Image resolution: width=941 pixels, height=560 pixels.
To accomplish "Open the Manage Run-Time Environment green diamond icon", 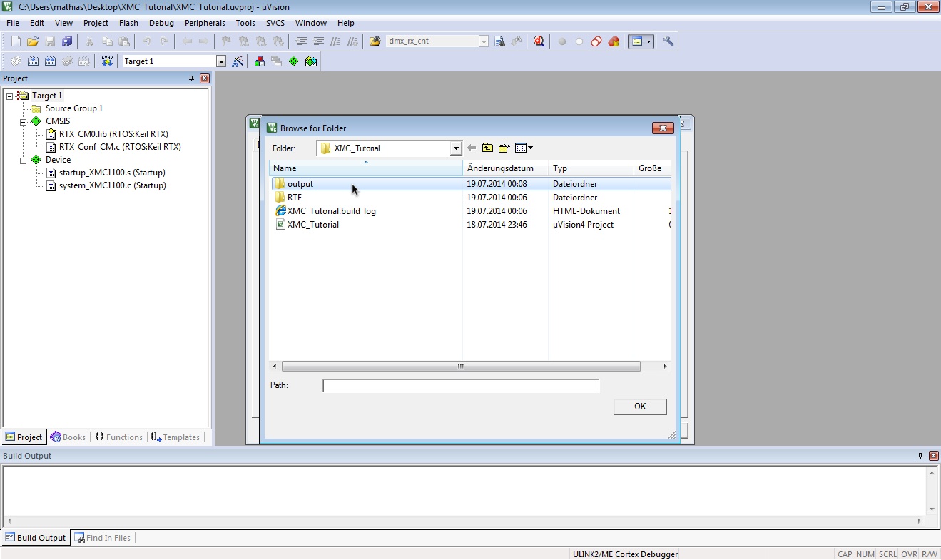I will pyautogui.click(x=293, y=61).
